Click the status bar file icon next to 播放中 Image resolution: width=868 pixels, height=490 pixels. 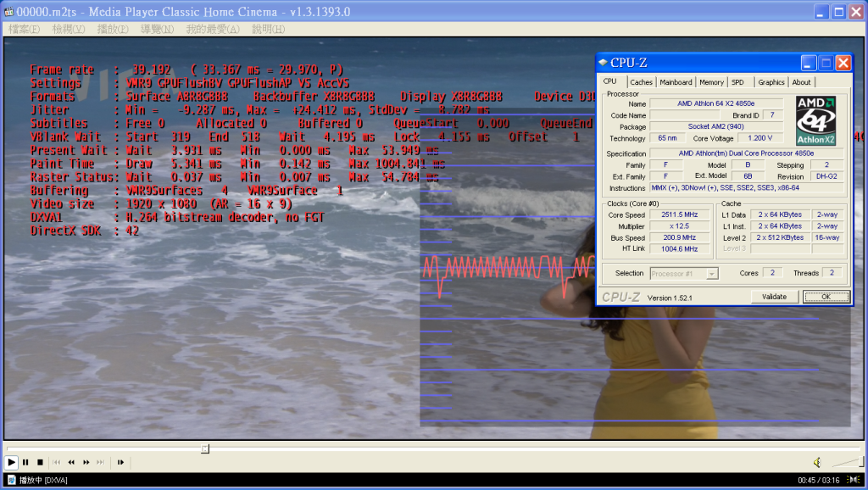pos(12,480)
